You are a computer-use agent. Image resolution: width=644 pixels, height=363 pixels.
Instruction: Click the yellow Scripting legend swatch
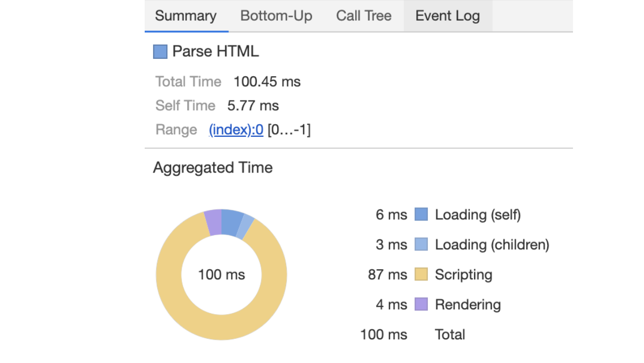click(x=421, y=275)
